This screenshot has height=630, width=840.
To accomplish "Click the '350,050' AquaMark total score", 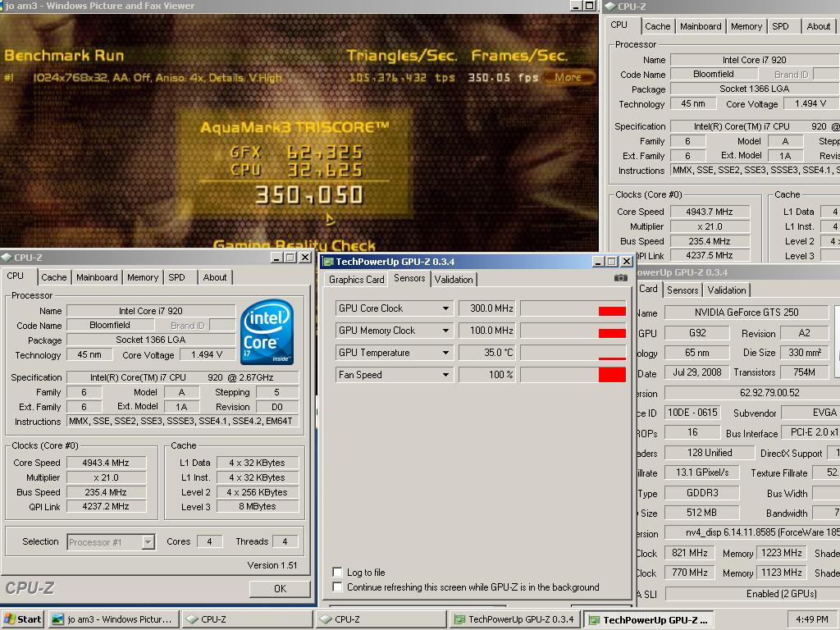I will 309,194.
